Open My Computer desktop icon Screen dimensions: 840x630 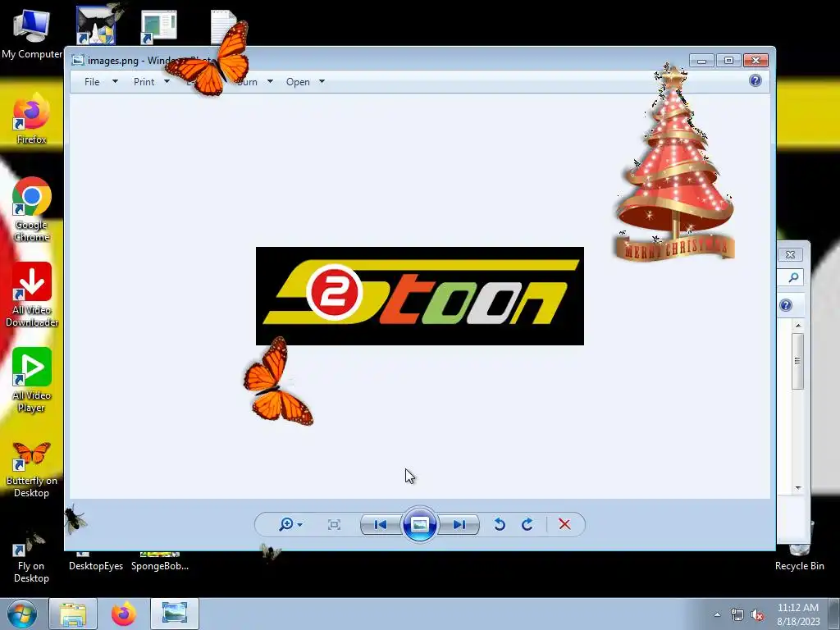(32, 33)
